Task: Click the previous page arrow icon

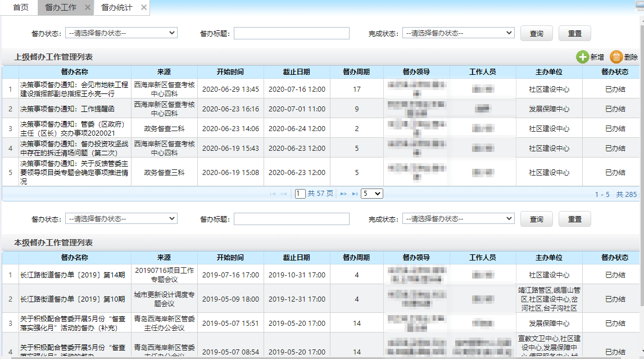Action: click(284, 194)
